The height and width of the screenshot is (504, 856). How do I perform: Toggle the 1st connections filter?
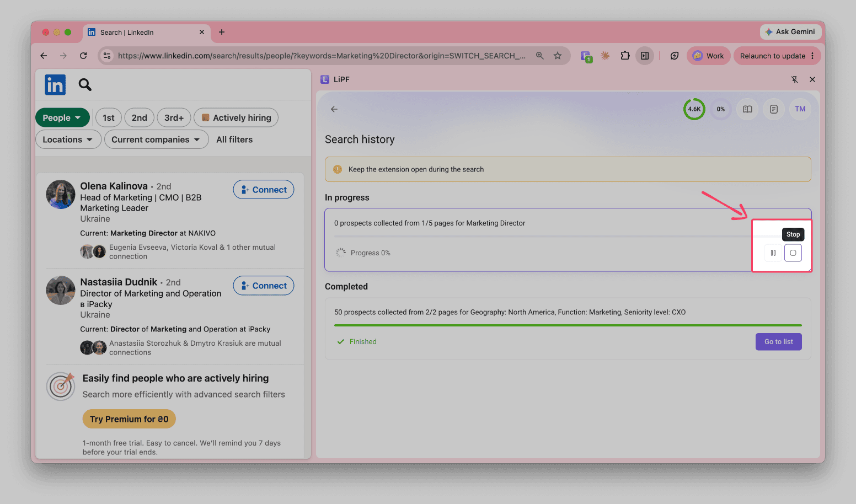[109, 117]
